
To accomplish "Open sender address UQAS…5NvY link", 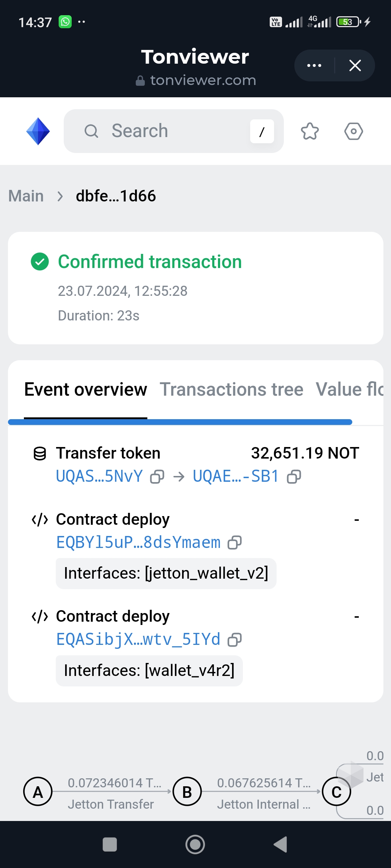I will [x=99, y=477].
